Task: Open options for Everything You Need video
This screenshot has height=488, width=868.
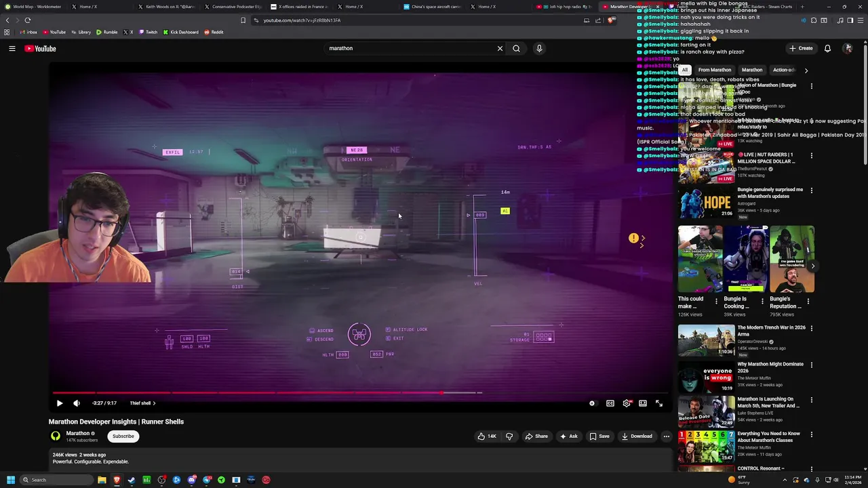Action: (811, 434)
